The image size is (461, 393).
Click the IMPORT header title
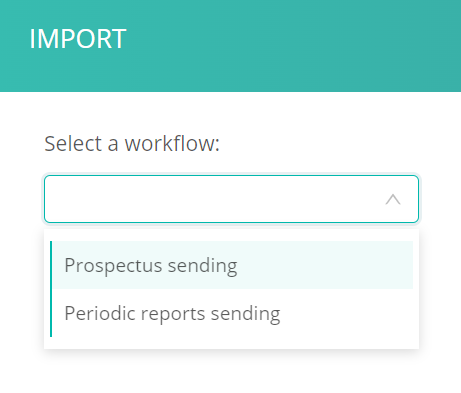[x=78, y=39]
